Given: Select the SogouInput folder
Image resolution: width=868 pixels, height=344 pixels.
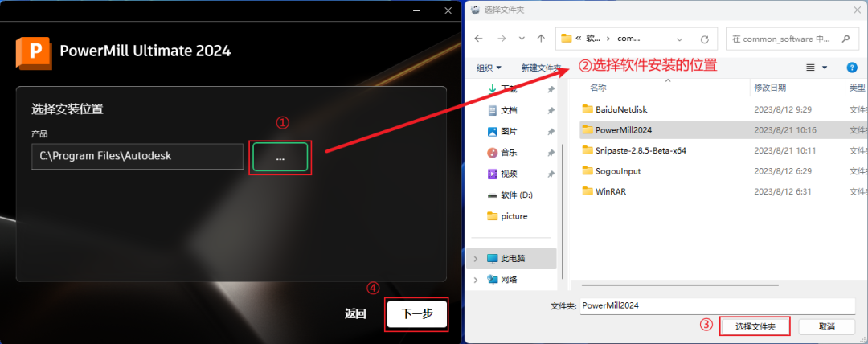Looking at the screenshot, I should 618,171.
